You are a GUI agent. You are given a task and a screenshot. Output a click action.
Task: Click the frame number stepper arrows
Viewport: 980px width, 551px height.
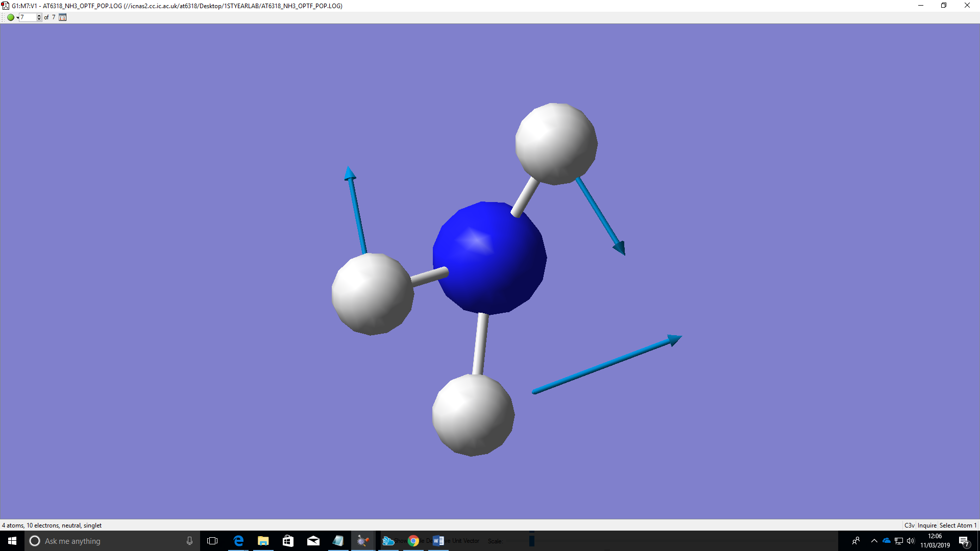[x=39, y=17]
